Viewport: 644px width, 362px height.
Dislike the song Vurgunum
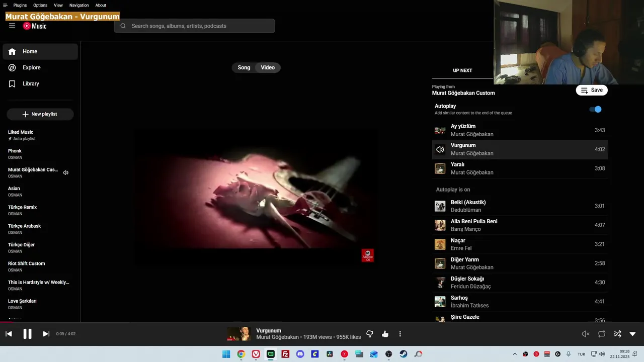point(370,334)
